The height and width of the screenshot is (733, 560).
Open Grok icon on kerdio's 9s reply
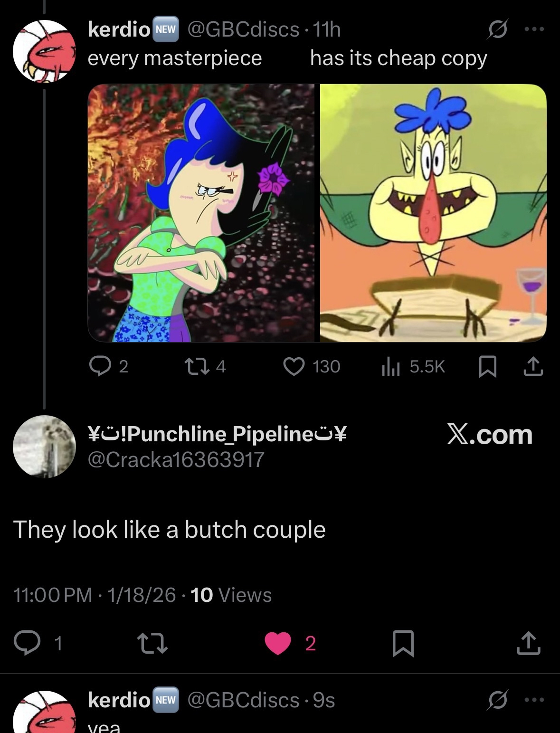(x=497, y=700)
